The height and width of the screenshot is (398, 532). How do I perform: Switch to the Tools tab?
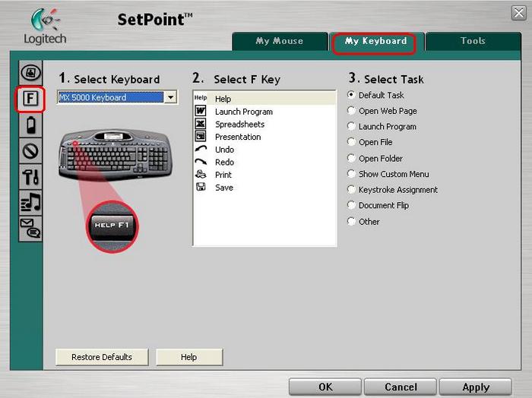click(x=472, y=42)
